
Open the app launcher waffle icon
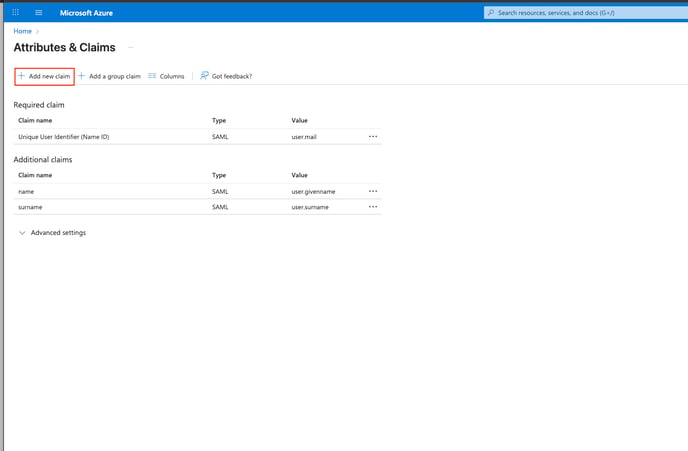15,13
